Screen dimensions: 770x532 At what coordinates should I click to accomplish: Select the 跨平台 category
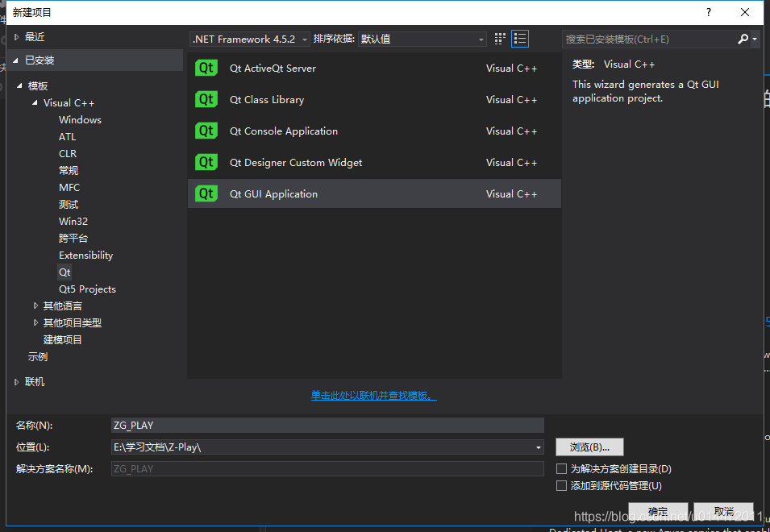(73, 239)
